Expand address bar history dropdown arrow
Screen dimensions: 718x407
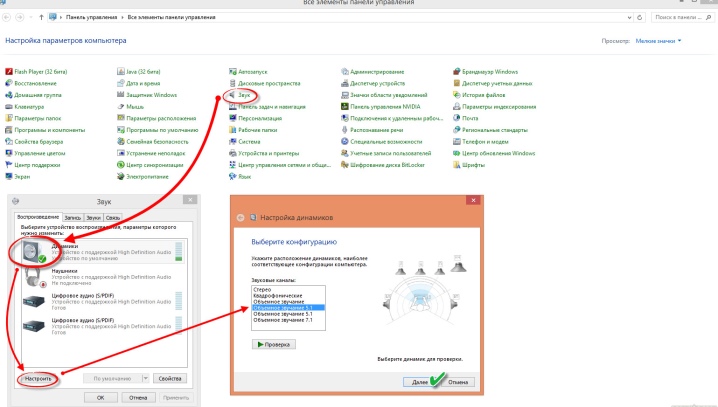pyautogui.click(x=630, y=17)
